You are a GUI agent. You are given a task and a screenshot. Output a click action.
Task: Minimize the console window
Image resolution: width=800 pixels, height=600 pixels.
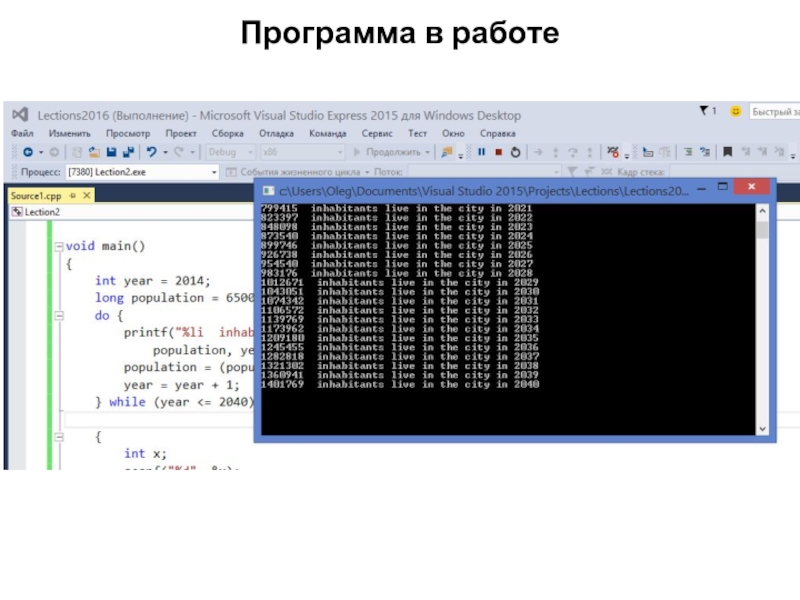coord(702,189)
